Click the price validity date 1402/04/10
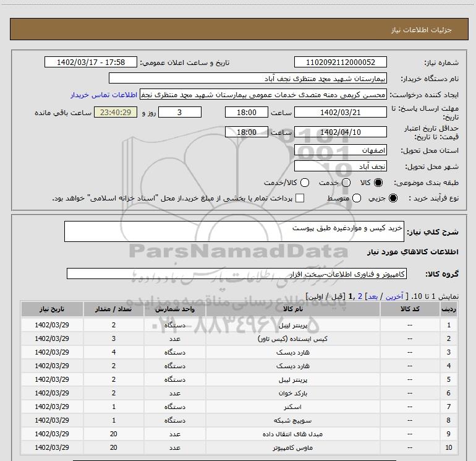The width and height of the screenshot is (476, 461). 340,132
